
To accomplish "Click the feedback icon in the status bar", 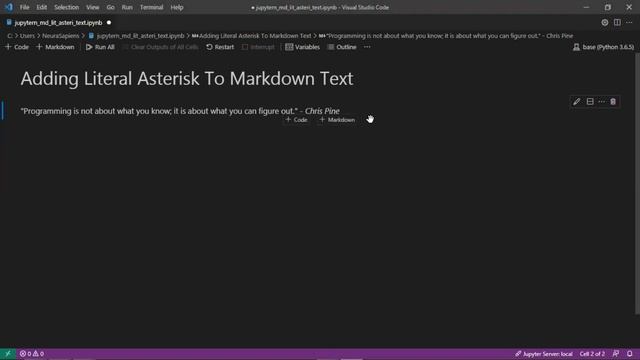I will tap(616, 353).
